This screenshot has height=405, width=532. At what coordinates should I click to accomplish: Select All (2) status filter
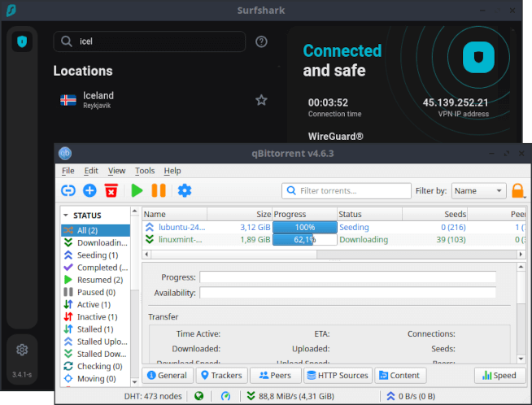(96, 230)
